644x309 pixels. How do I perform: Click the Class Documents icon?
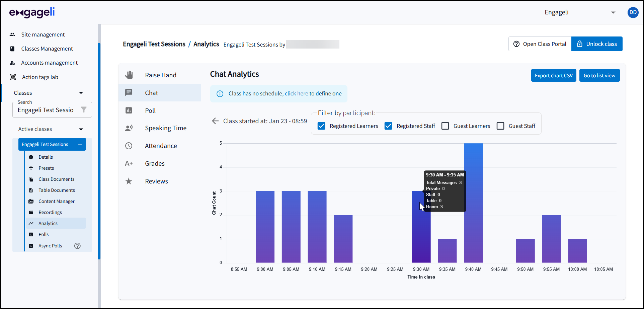click(x=31, y=179)
